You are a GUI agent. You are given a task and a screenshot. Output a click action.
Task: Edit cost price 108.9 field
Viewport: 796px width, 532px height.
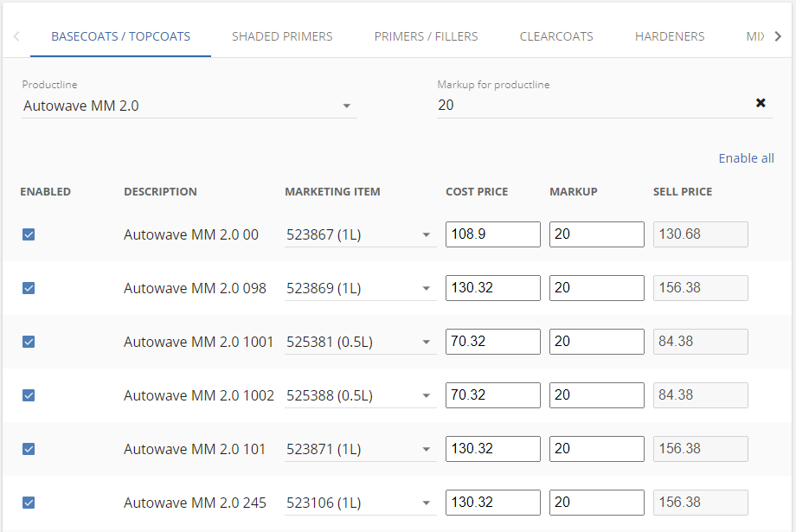point(493,234)
